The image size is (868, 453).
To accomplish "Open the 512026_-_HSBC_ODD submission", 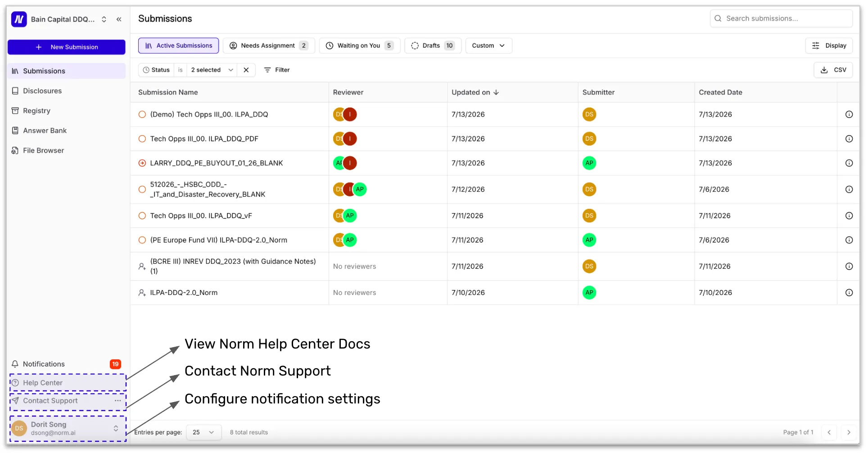I will [208, 190].
